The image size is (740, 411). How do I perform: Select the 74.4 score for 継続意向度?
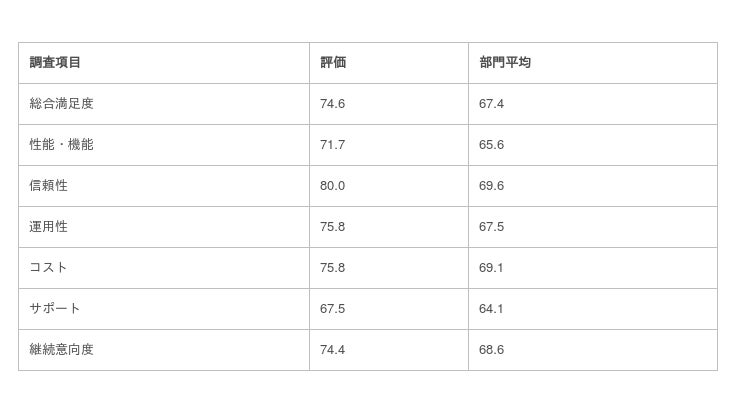pos(332,350)
